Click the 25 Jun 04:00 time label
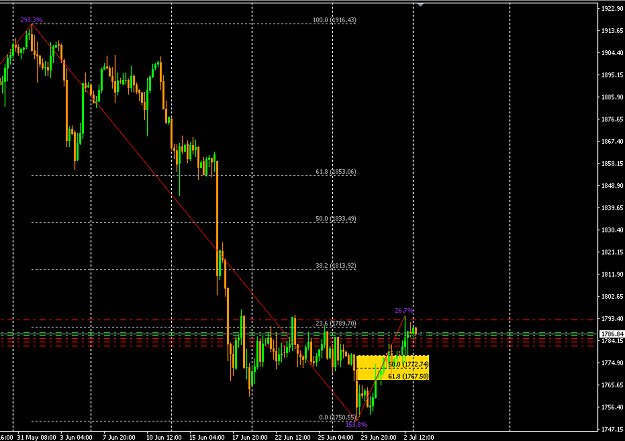625x441 pixels. coord(336,437)
